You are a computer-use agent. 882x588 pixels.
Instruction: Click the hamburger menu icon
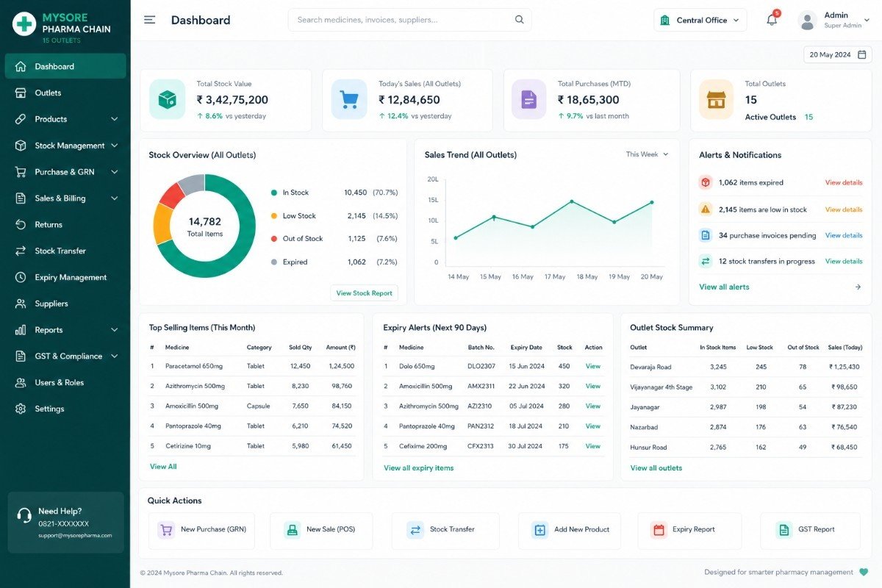click(149, 20)
